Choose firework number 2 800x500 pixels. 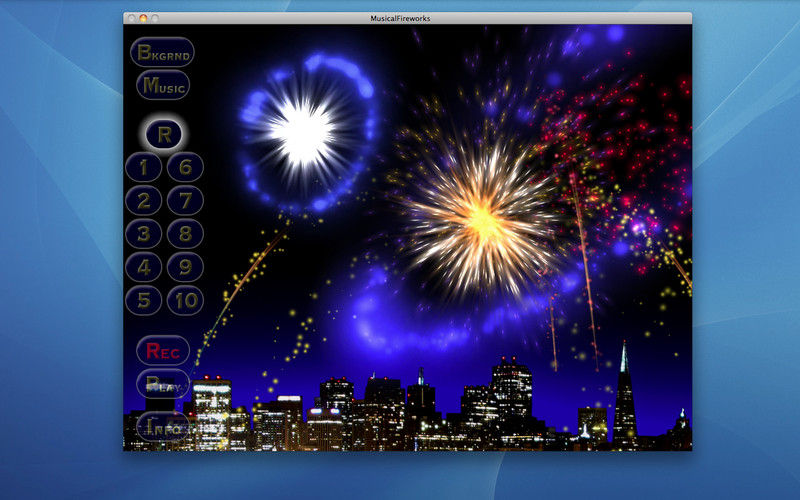point(143,201)
